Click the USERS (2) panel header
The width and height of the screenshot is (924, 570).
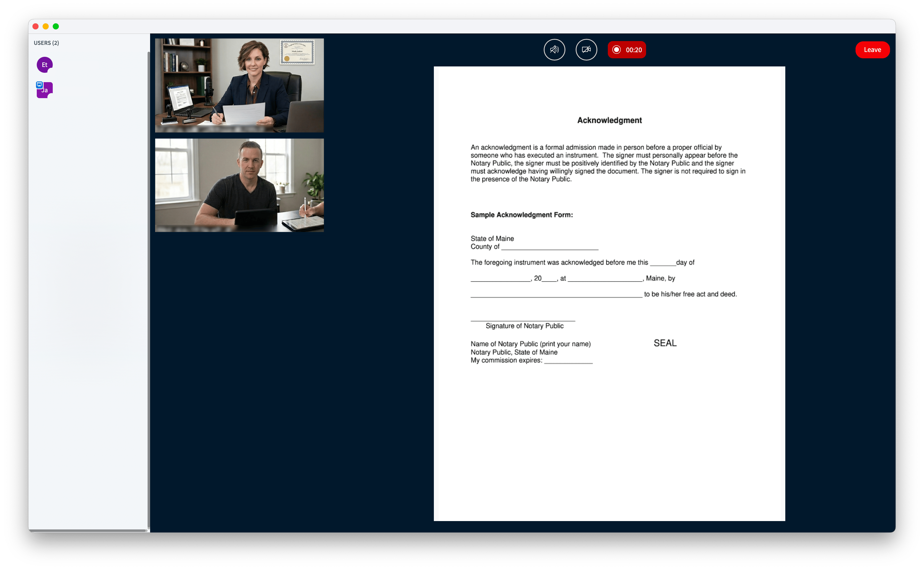coord(46,43)
